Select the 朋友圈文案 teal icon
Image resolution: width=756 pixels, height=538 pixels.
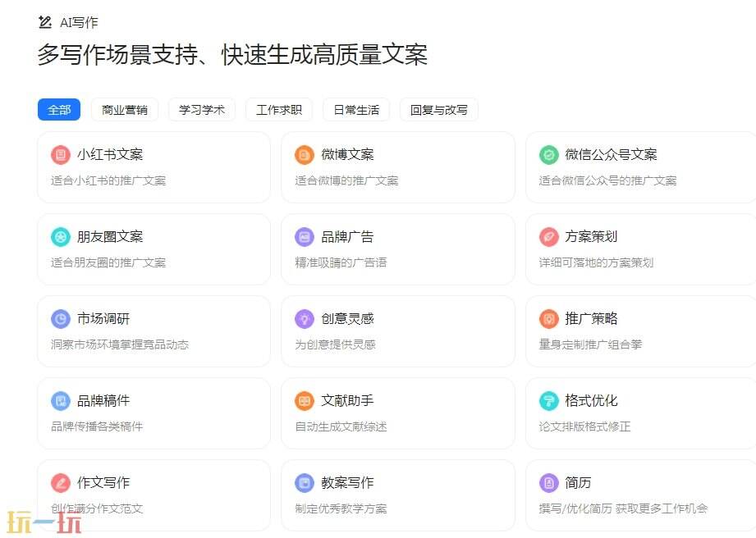point(61,236)
